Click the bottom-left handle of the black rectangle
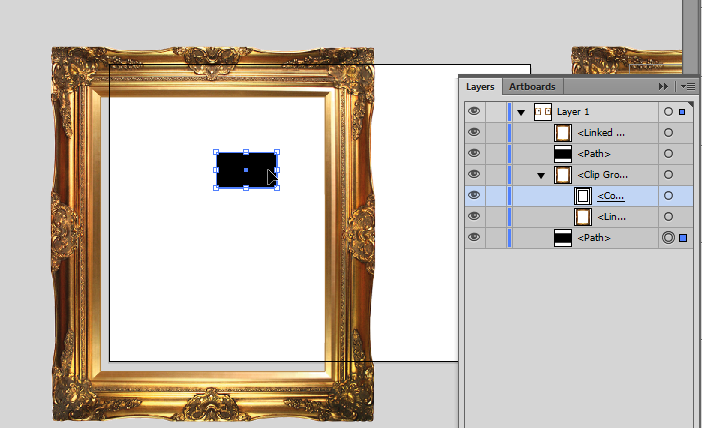Screen dimensions: 702x428 click(216, 188)
